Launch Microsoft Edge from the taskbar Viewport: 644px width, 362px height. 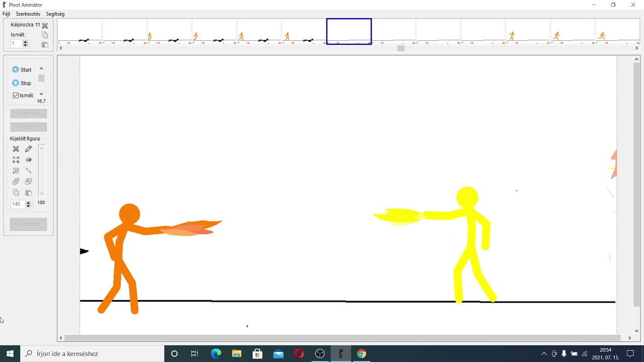[x=216, y=353]
